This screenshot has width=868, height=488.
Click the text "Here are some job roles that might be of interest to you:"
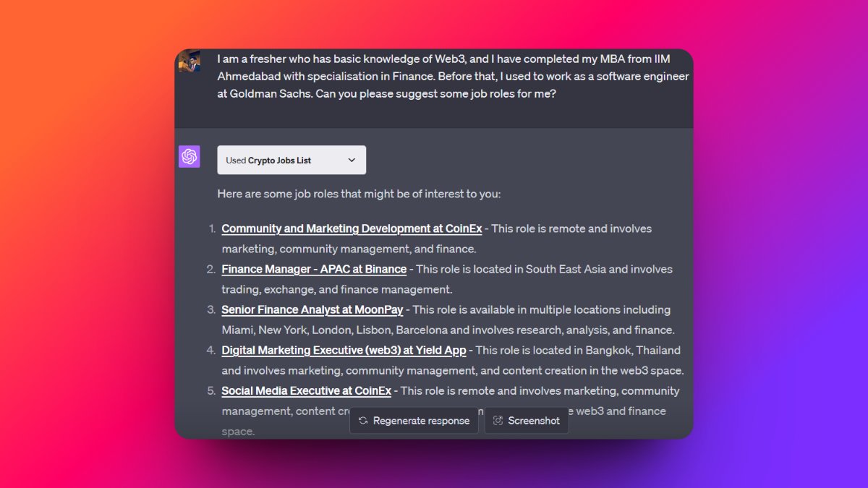point(359,194)
